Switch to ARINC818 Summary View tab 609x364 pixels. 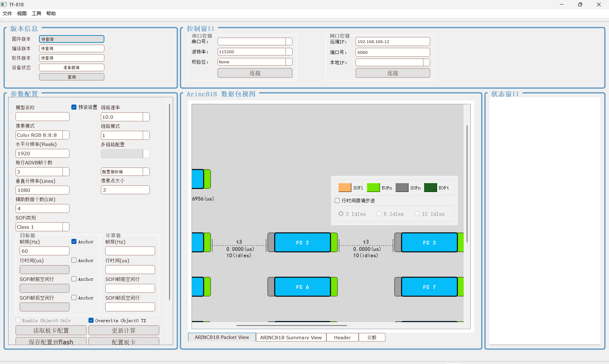point(291,337)
